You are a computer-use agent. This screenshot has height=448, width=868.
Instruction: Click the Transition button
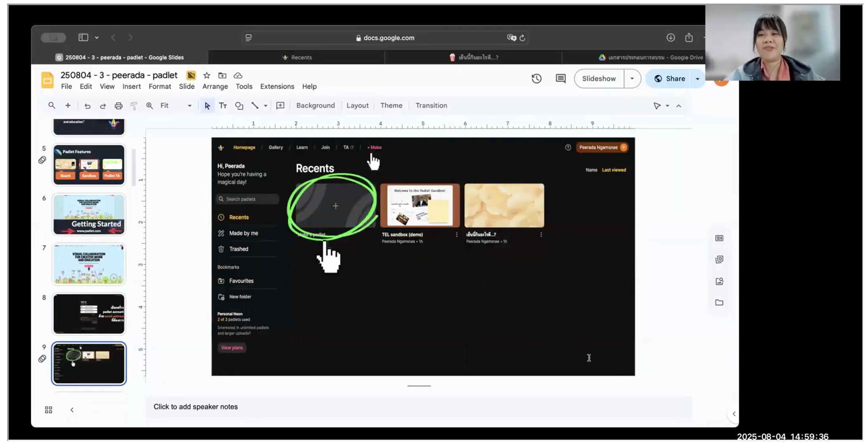pos(431,105)
